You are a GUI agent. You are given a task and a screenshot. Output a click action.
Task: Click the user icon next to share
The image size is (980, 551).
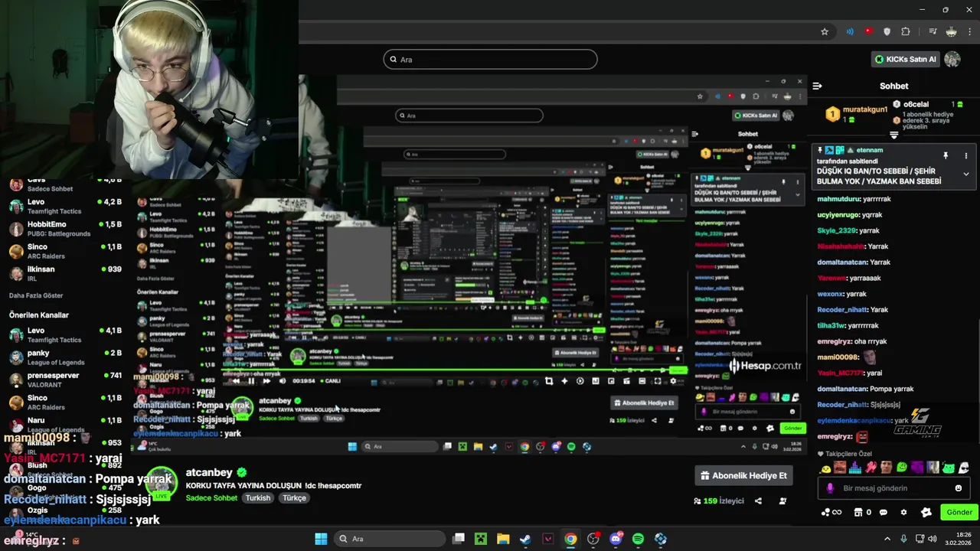pyautogui.click(x=782, y=501)
